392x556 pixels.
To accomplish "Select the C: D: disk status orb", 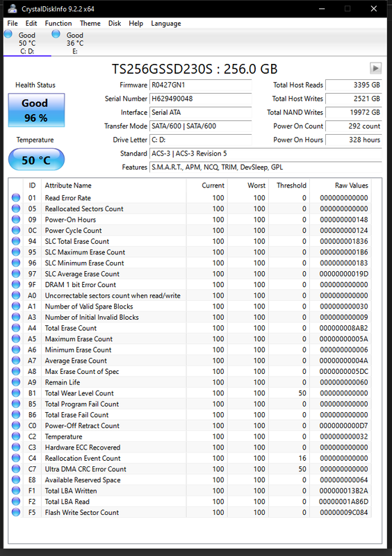I will click(x=8, y=34).
